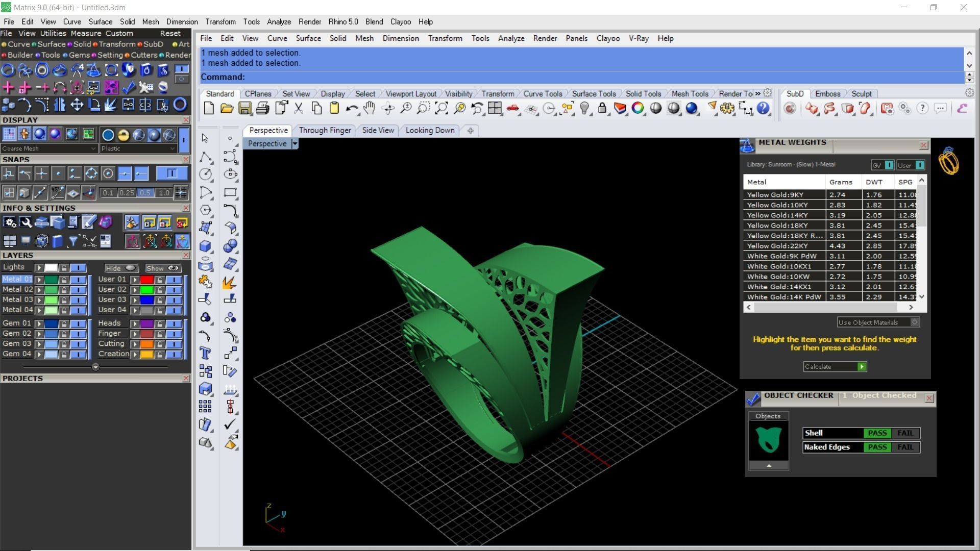The image size is (980, 551).
Task: Click the four-viewport layout icon
Action: click(x=495, y=108)
